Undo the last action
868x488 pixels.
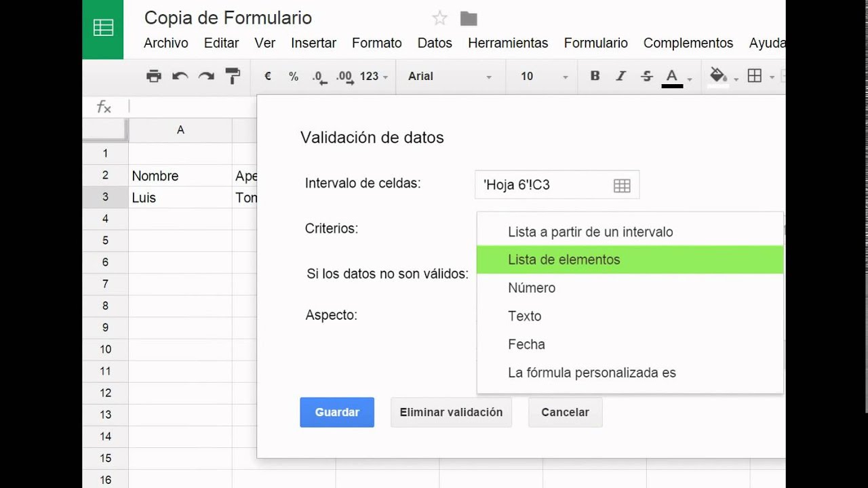point(180,76)
